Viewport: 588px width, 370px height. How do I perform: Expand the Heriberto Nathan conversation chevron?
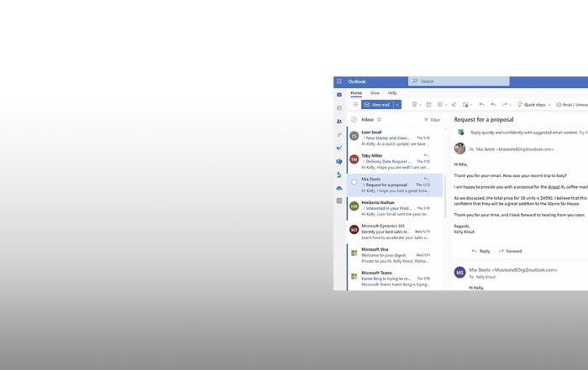click(364, 208)
